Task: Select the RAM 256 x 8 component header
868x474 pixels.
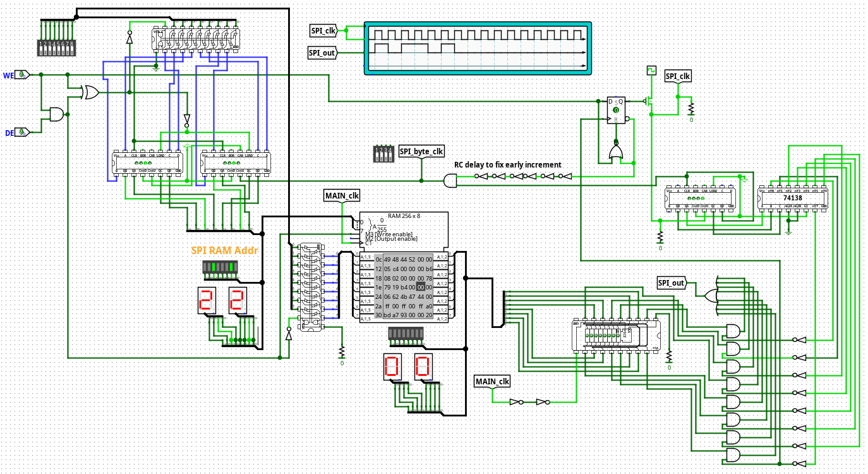Action: pos(404,216)
